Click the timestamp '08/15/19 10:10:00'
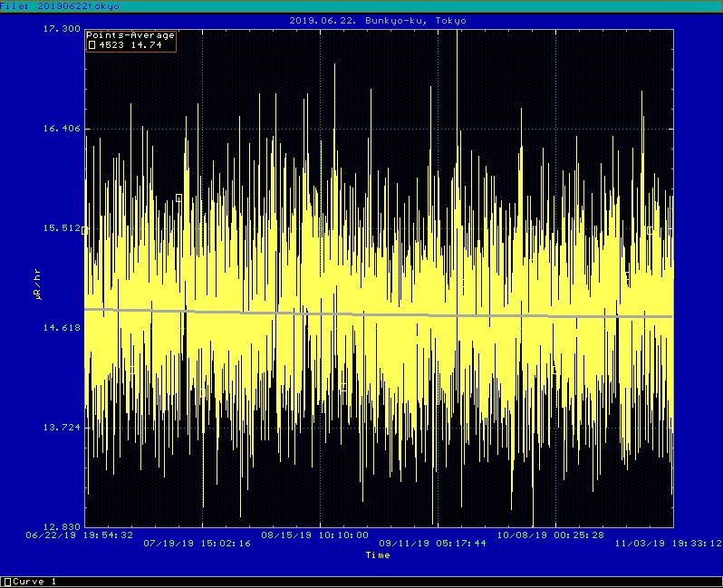This screenshot has height=588, width=723. (315, 535)
